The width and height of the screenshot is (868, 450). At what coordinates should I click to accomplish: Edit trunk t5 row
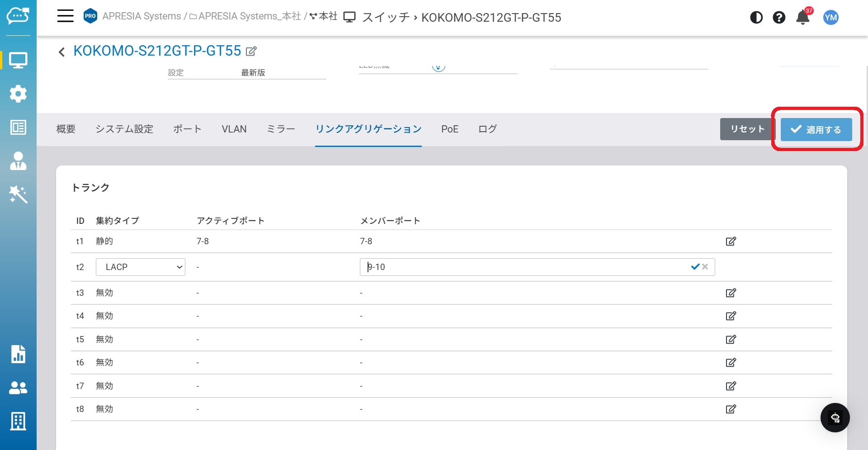click(731, 340)
